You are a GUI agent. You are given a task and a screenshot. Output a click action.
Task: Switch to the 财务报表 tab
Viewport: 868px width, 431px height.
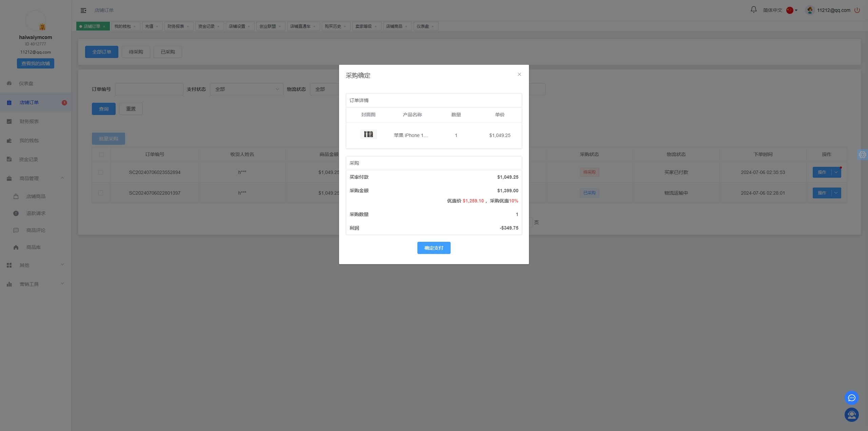(176, 26)
